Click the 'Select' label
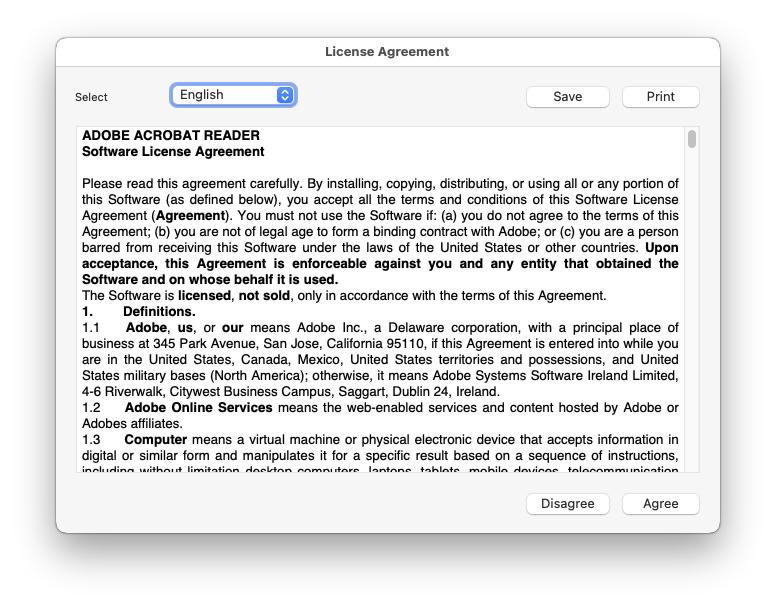The width and height of the screenshot is (776, 607). (91, 97)
